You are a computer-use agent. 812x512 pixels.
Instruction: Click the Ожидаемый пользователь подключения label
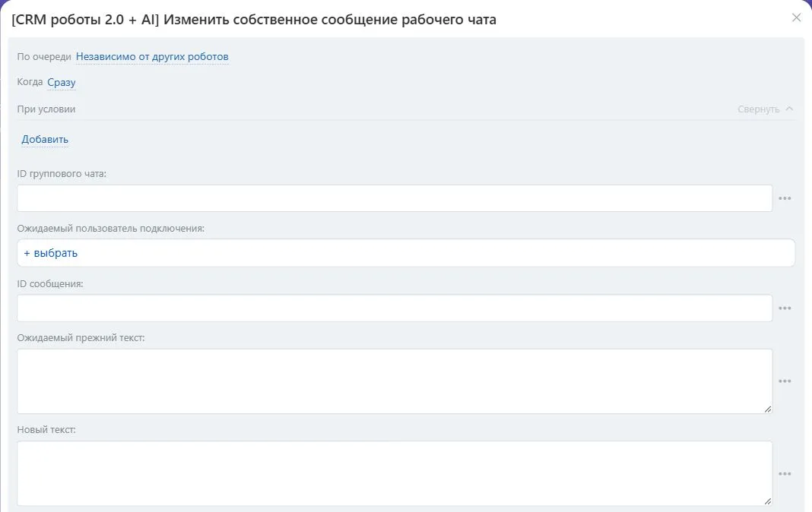pyautogui.click(x=111, y=229)
